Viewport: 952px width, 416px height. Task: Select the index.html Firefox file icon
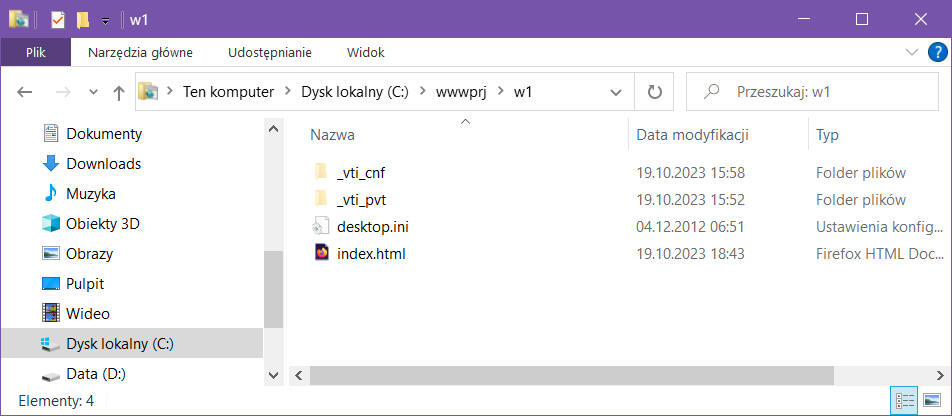pyautogui.click(x=321, y=253)
